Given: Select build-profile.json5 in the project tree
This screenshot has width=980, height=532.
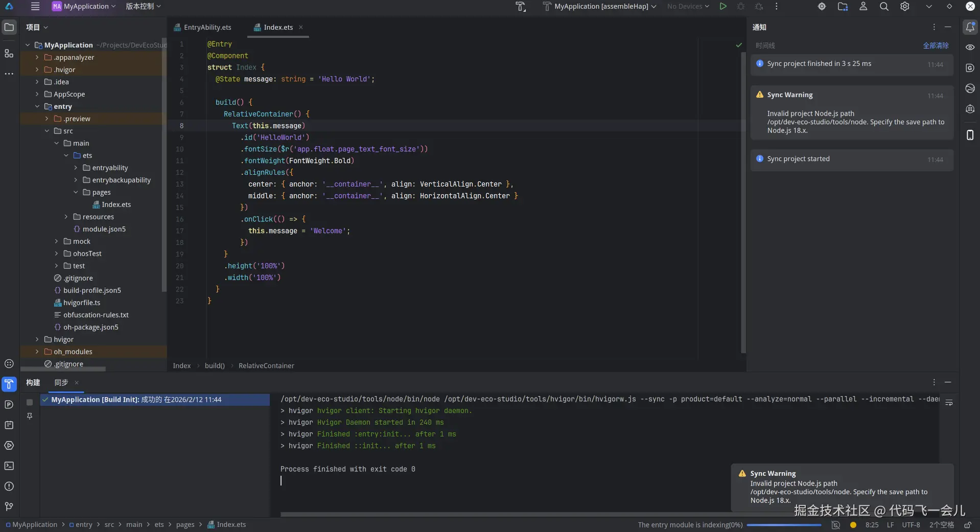Looking at the screenshot, I should click(x=92, y=290).
